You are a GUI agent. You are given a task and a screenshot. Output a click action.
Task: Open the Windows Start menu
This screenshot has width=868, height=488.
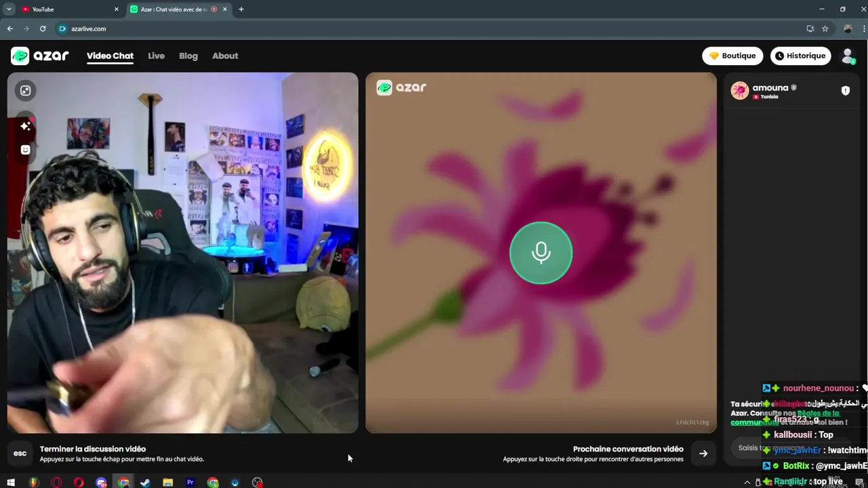pos(10,483)
